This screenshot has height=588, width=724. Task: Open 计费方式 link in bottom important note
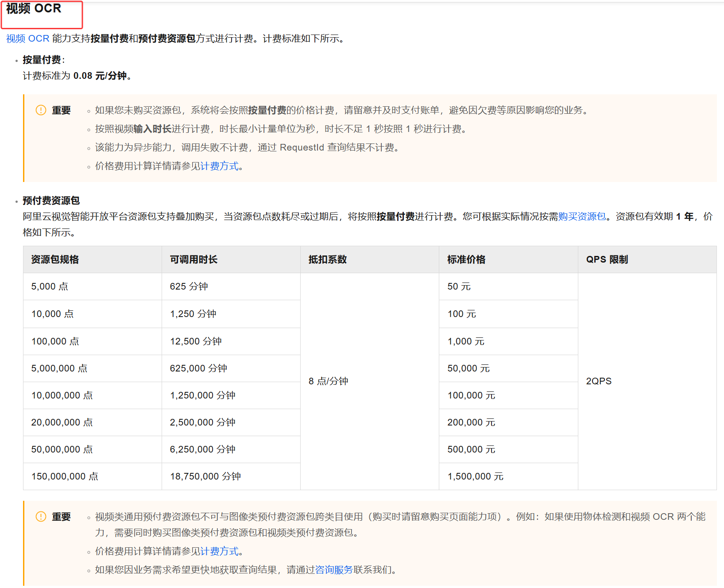pos(219,551)
